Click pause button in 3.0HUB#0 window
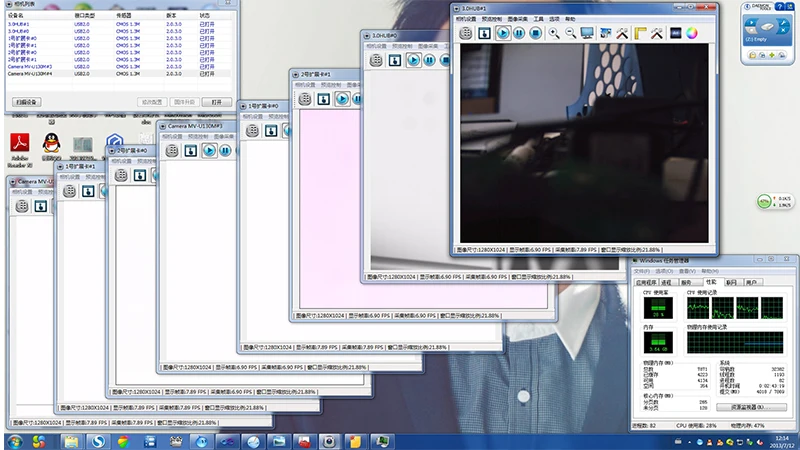The image size is (800, 450). point(430,60)
